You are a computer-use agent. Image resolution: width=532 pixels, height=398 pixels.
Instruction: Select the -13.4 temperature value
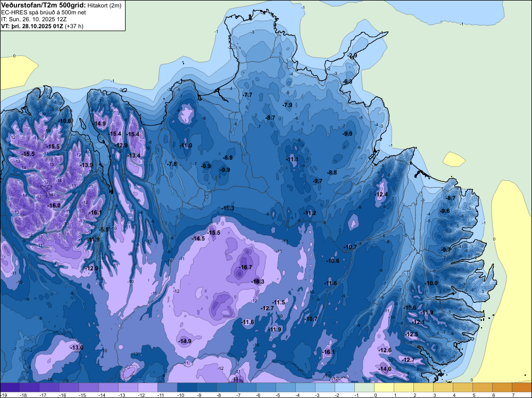(134, 155)
